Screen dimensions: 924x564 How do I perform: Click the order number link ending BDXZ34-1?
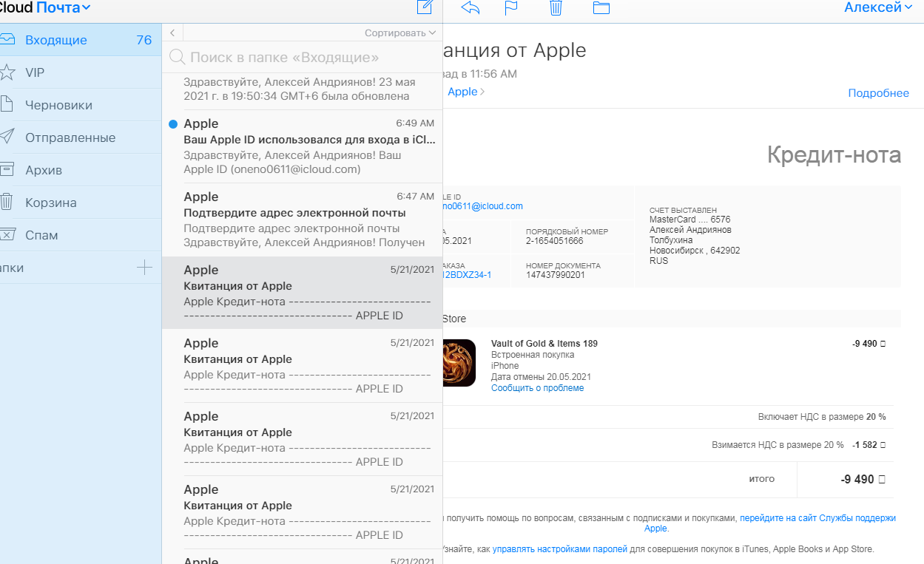click(467, 275)
